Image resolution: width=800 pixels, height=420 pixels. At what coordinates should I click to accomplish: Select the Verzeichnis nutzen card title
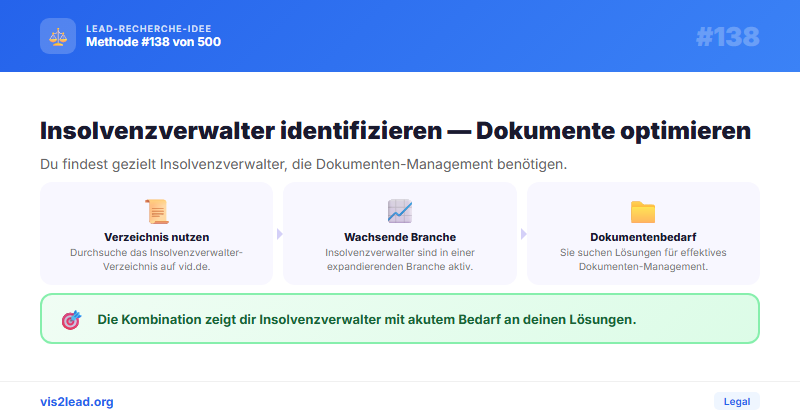[157, 237]
